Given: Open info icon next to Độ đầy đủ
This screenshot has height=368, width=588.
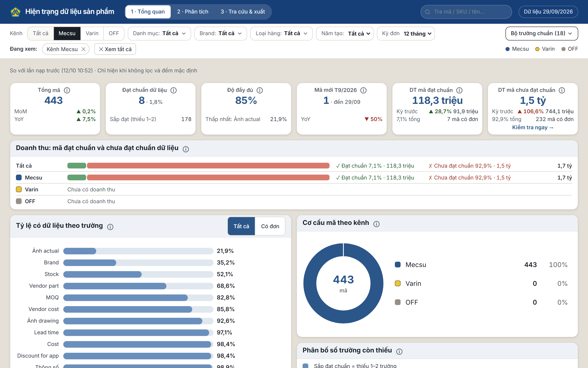Looking at the screenshot, I should point(260,90).
